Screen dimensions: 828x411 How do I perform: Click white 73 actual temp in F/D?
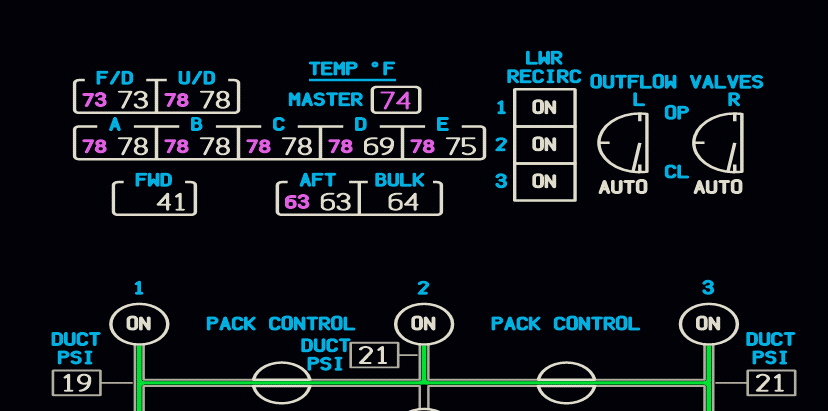133,100
